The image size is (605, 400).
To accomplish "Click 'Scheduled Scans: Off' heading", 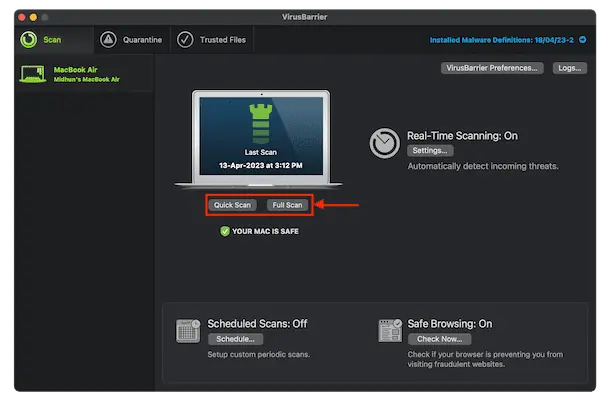I will (257, 324).
